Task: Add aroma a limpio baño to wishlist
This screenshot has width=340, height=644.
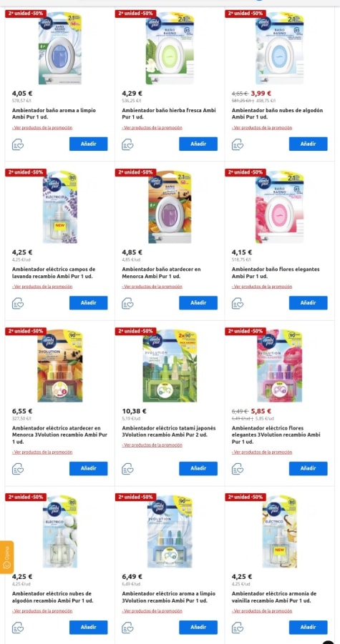Action: click(18, 144)
